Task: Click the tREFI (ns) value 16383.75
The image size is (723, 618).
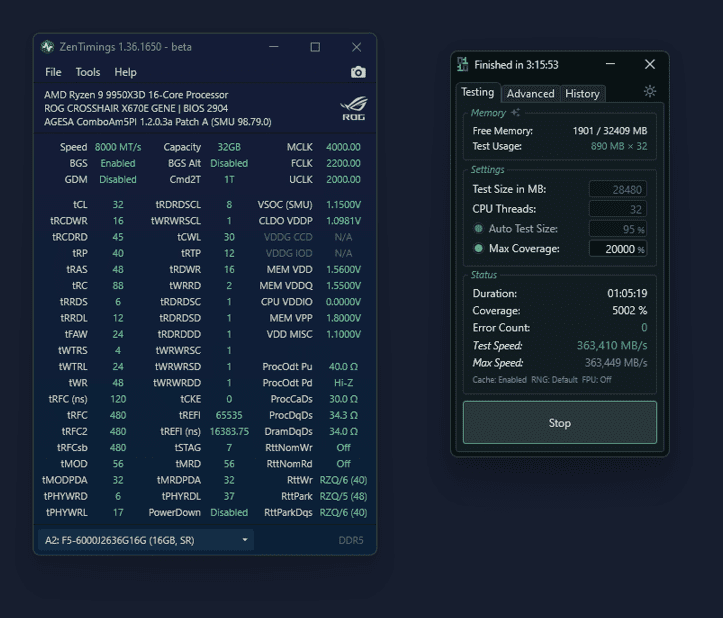Action: [x=229, y=432]
